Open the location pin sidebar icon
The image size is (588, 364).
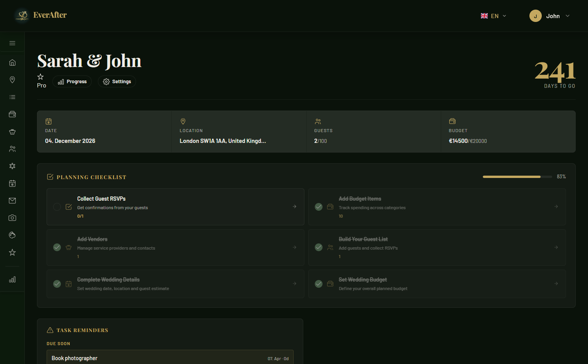[x=12, y=80]
